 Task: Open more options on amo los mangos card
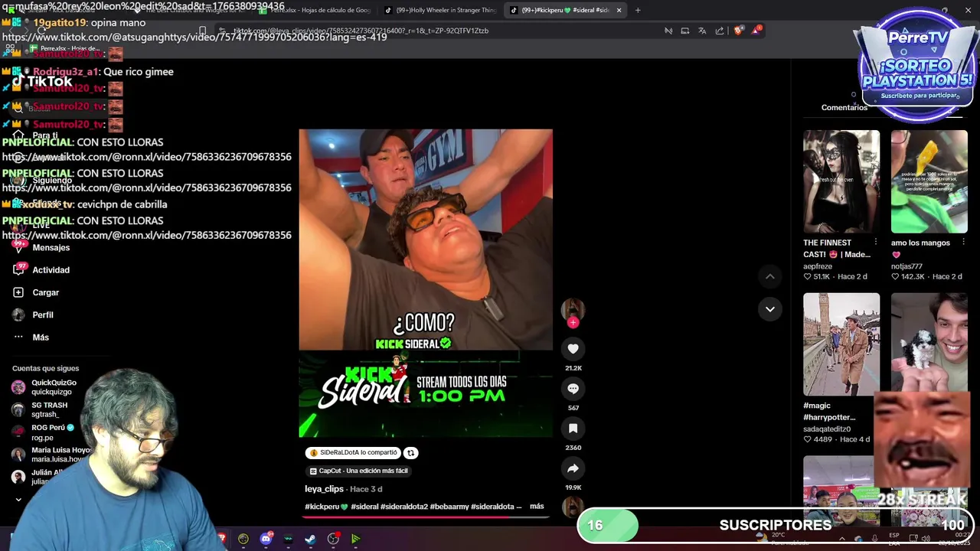point(963,243)
